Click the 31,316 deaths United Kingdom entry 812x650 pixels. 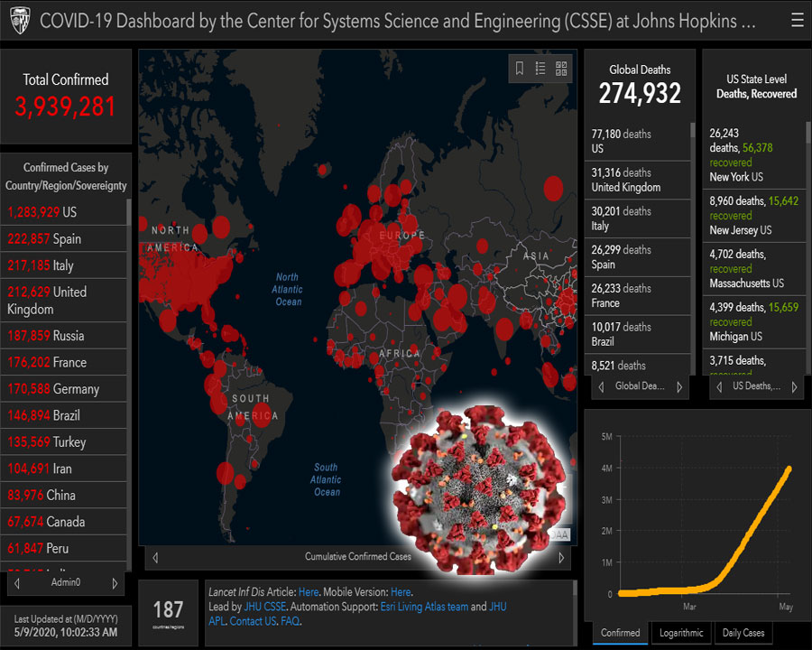638,180
